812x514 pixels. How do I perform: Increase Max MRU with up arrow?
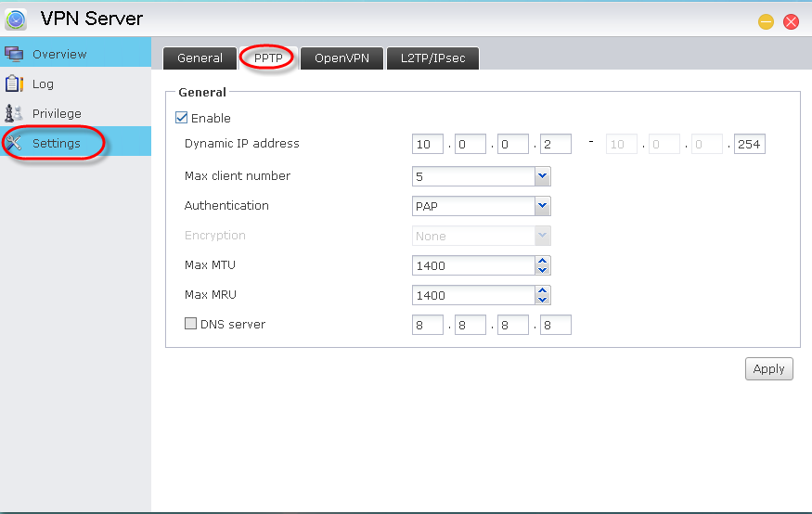(x=542, y=290)
